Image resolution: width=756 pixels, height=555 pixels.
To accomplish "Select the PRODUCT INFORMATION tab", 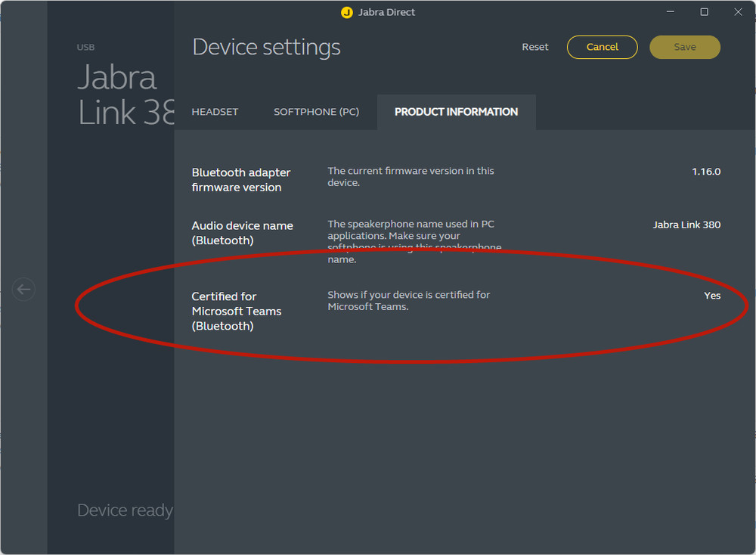I will click(x=456, y=111).
